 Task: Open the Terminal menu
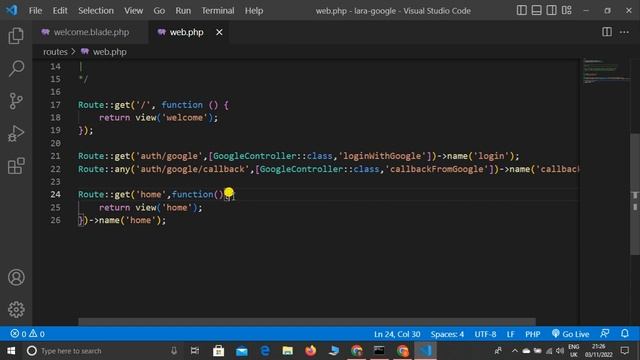pyautogui.click(x=218, y=11)
